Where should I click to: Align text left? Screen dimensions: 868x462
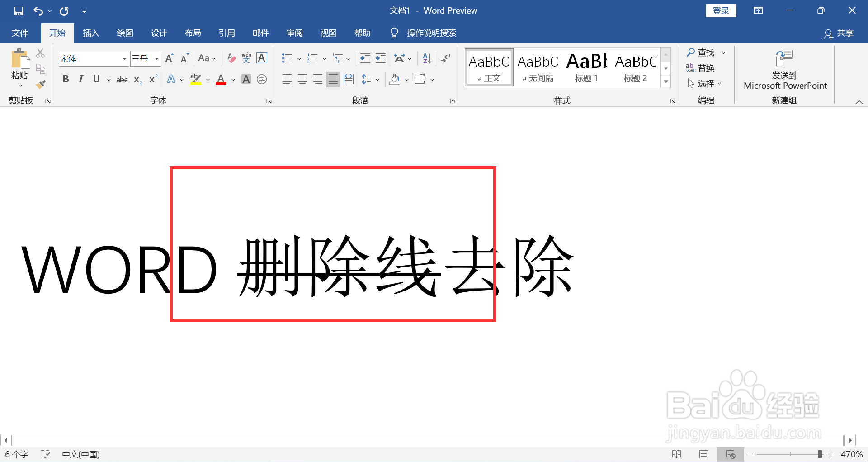287,80
